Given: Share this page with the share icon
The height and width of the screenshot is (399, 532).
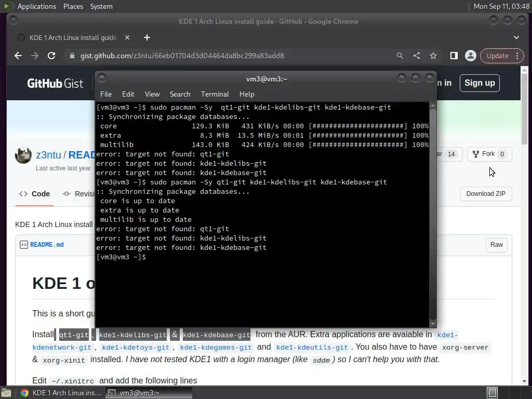Looking at the screenshot, I should point(417,56).
